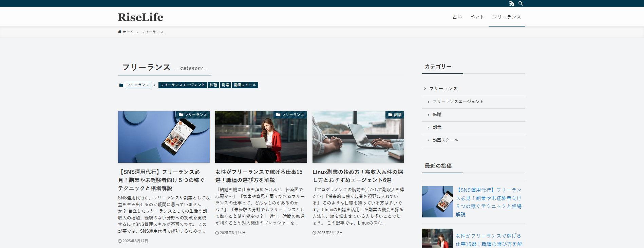The width and height of the screenshot is (644, 248).
Task: Click the フリーランスエージェント tag button
Action: pos(183,85)
